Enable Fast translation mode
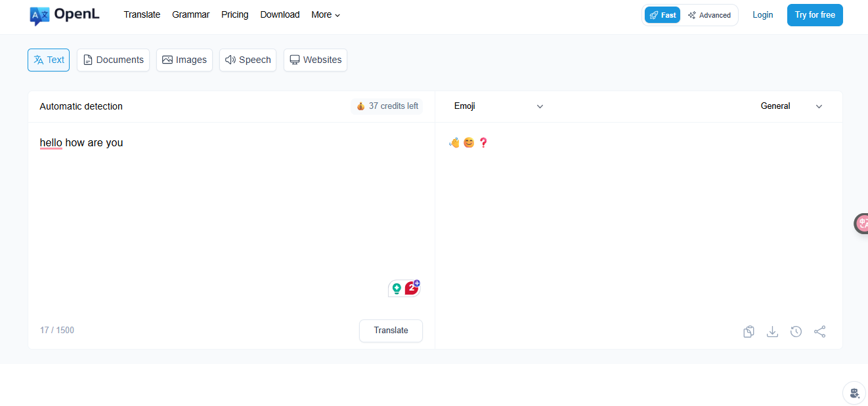 [x=662, y=14]
